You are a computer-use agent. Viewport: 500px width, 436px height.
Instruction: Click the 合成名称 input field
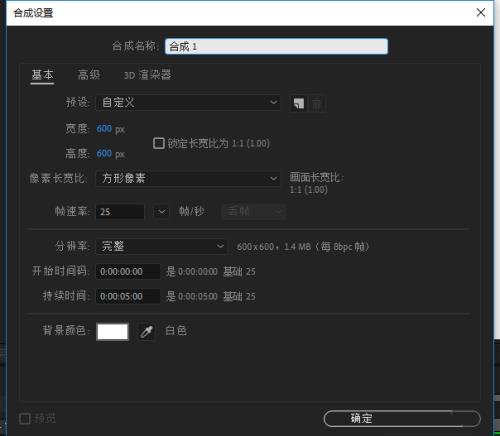pos(276,46)
